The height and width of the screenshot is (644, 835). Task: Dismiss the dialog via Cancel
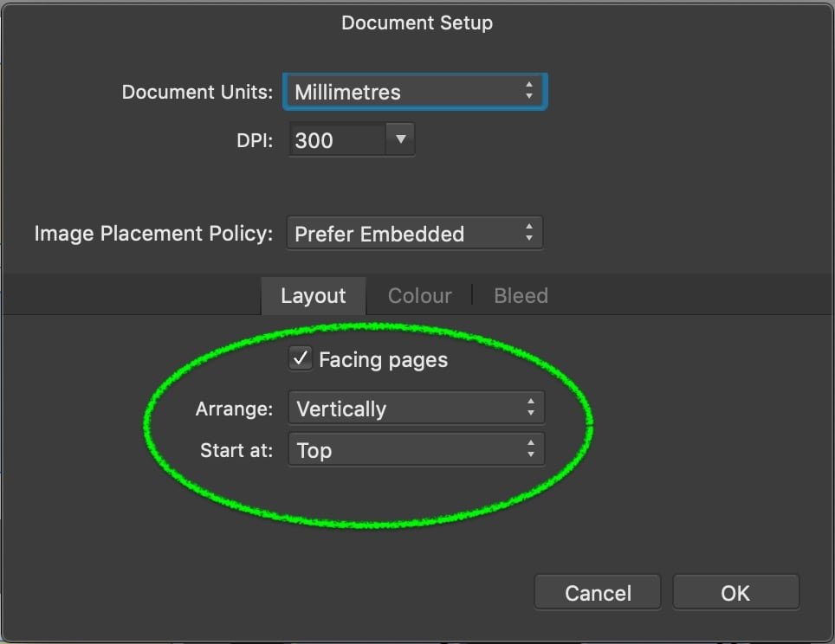point(597,592)
